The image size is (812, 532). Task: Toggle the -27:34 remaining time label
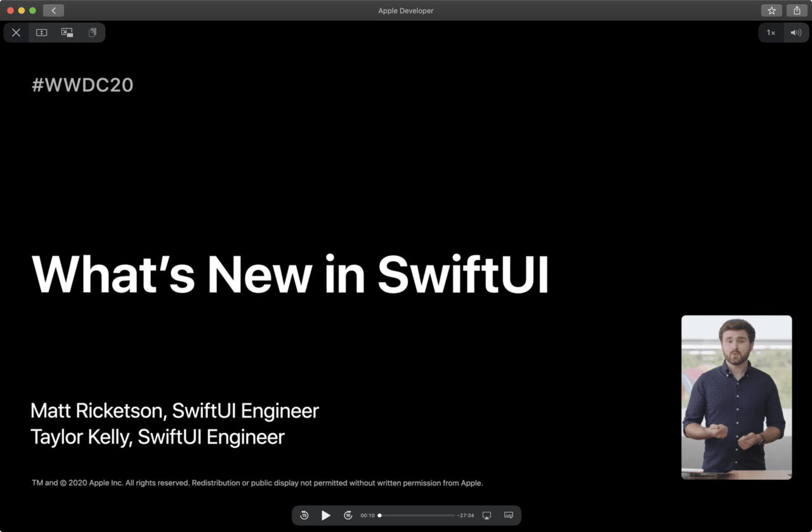click(x=466, y=515)
